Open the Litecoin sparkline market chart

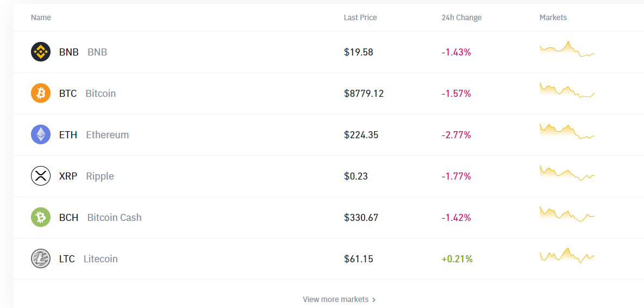tap(567, 255)
